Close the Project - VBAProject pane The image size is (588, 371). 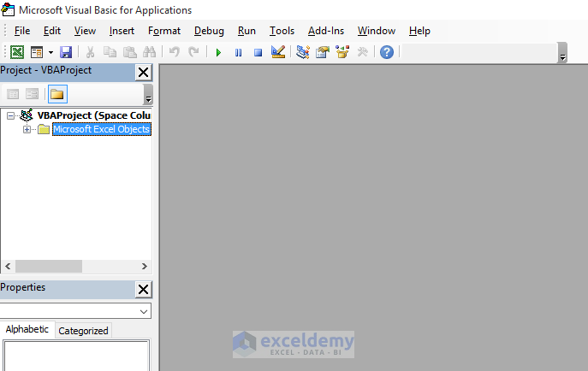click(143, 73)
